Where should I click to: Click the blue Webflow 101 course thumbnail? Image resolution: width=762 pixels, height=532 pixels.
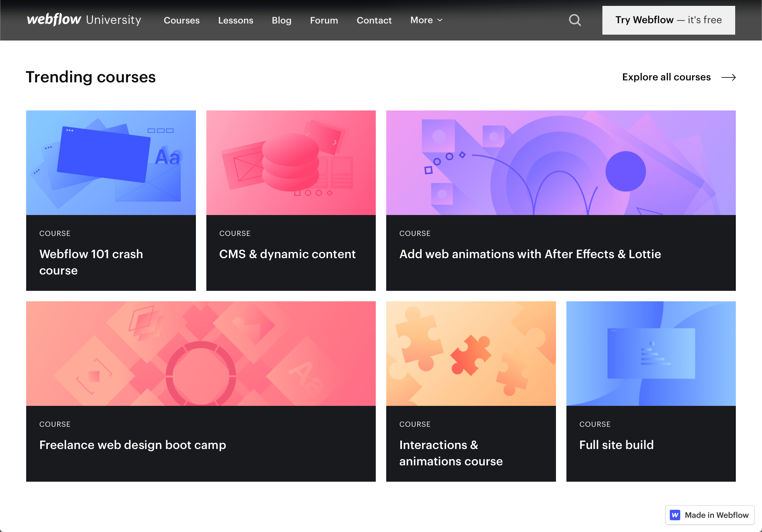111,162
